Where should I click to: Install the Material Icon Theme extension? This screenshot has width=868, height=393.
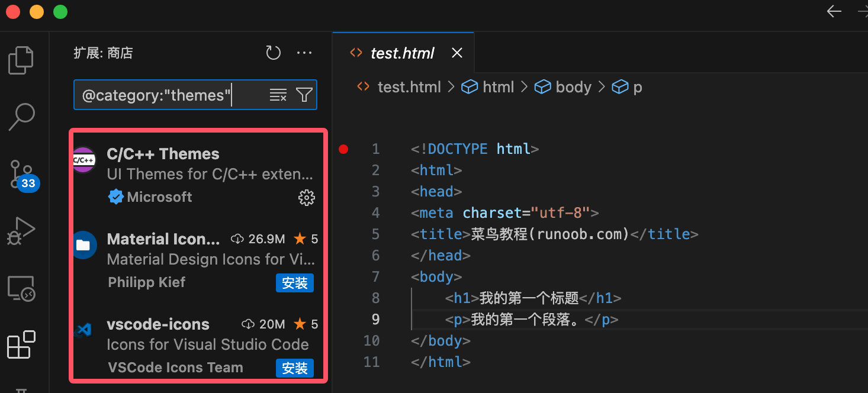click(295, 283)
